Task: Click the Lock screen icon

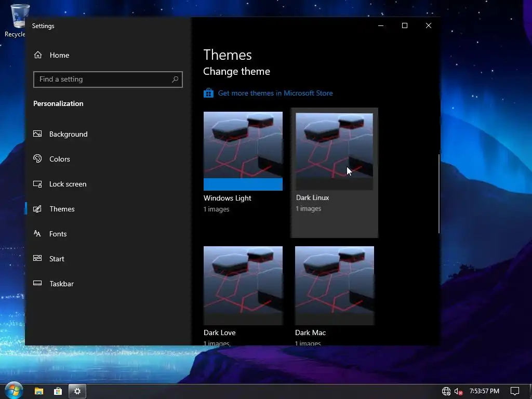Action: point(37,184)
